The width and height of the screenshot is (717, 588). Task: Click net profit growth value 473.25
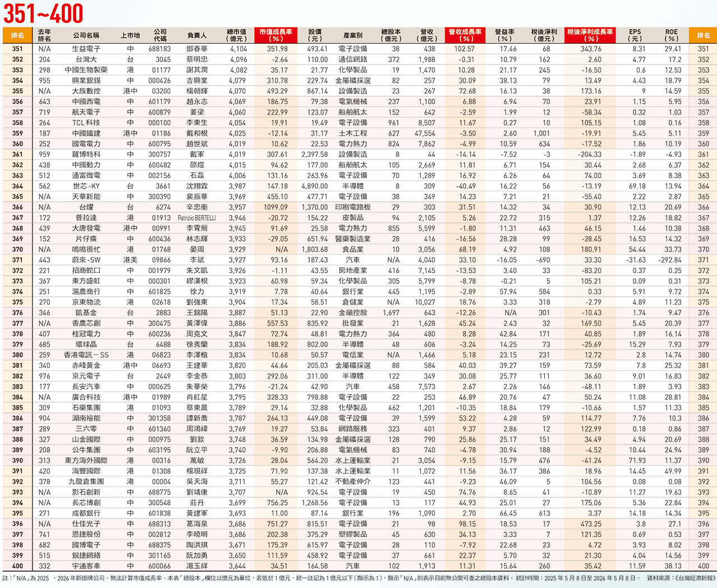592,524
